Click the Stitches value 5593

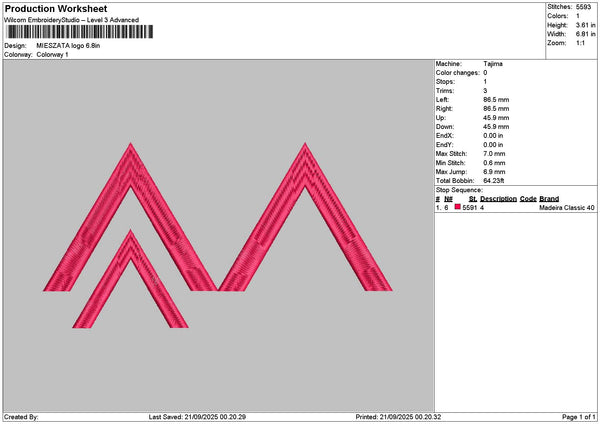[583, 7]
